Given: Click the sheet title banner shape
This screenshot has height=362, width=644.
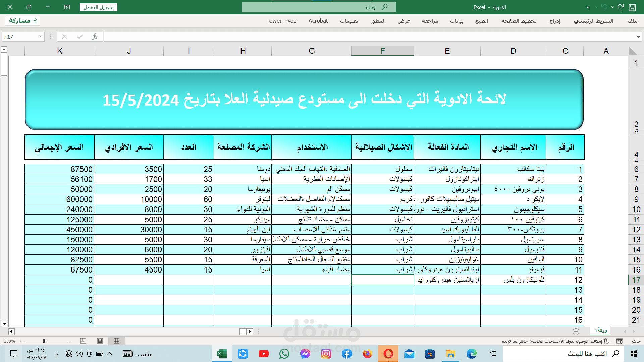Looking at the screenshot, I should click(x=304, y=100).
